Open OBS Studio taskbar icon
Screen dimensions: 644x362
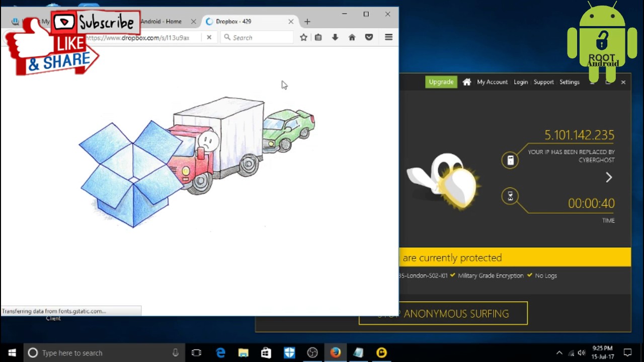click(x=312, y=352)
